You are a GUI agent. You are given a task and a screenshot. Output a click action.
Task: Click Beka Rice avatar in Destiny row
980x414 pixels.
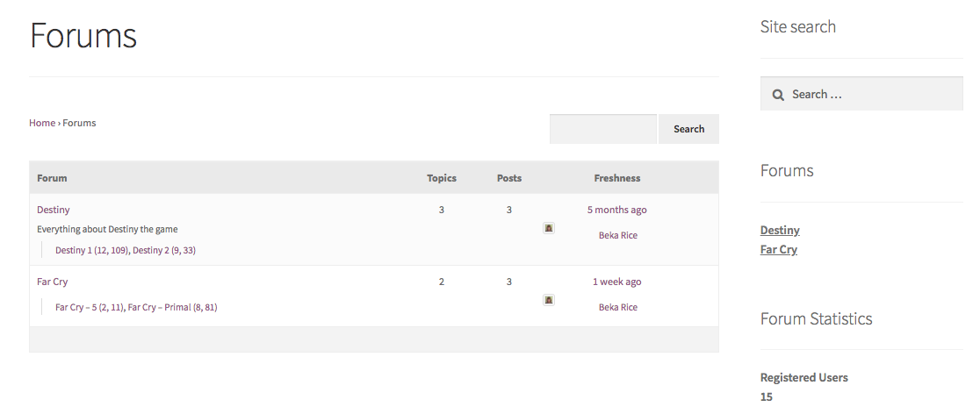[x=549, y=228]
